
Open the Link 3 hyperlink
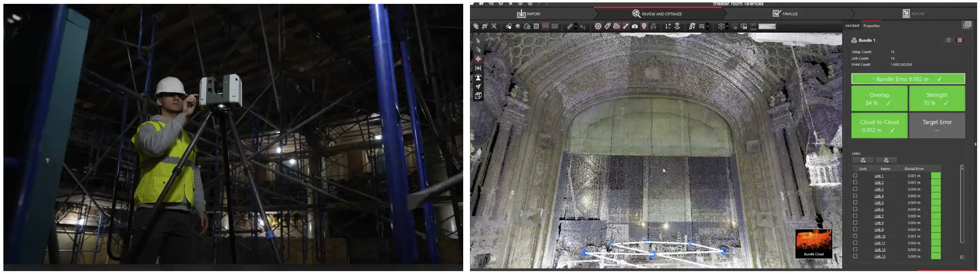click(879, 189)
